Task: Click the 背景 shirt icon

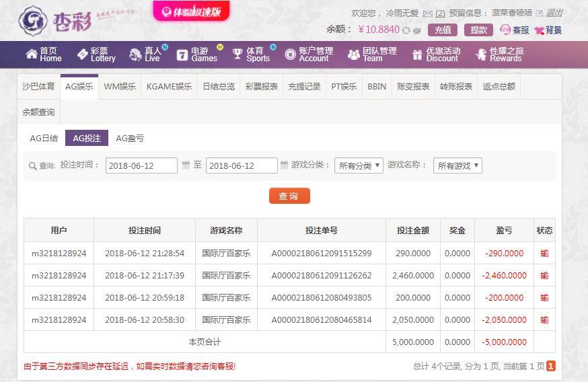Action: 539,30
